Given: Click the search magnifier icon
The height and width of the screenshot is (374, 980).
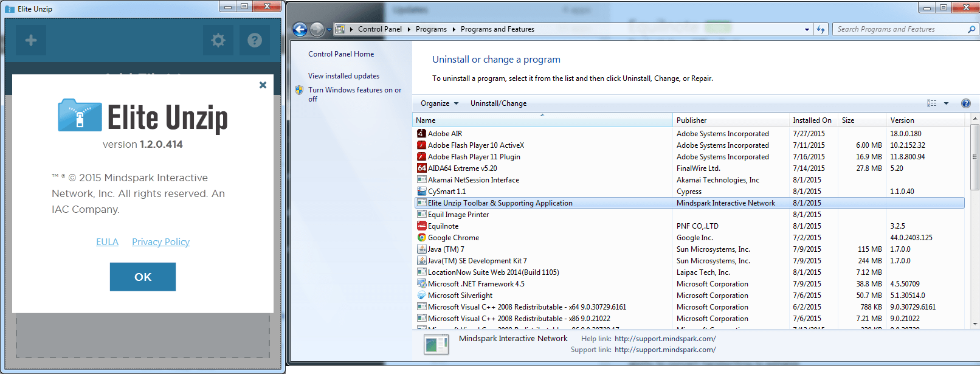Looking at the screenshot, I should (971, 29).
